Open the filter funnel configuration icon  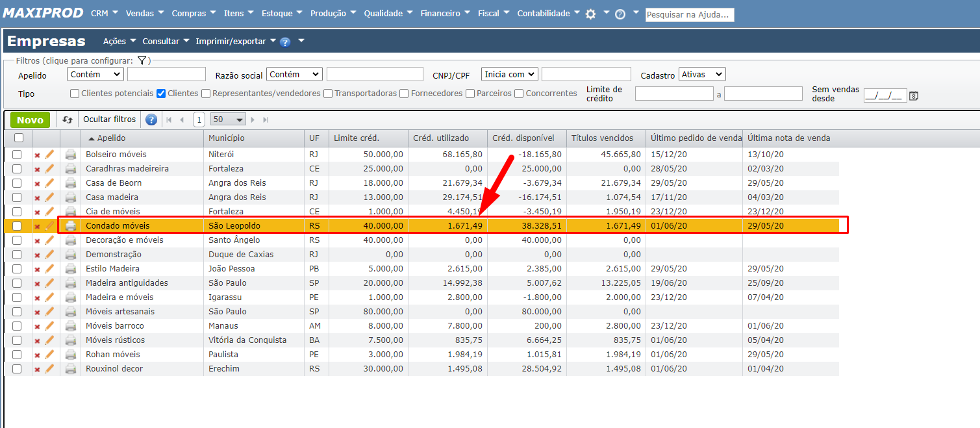coord(142,60)
